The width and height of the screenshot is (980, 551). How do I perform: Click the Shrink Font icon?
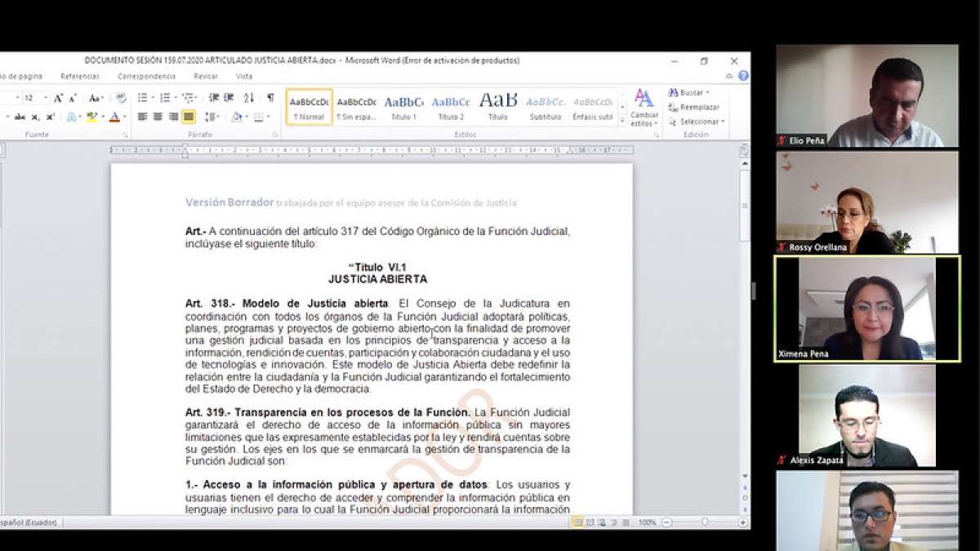73,98
